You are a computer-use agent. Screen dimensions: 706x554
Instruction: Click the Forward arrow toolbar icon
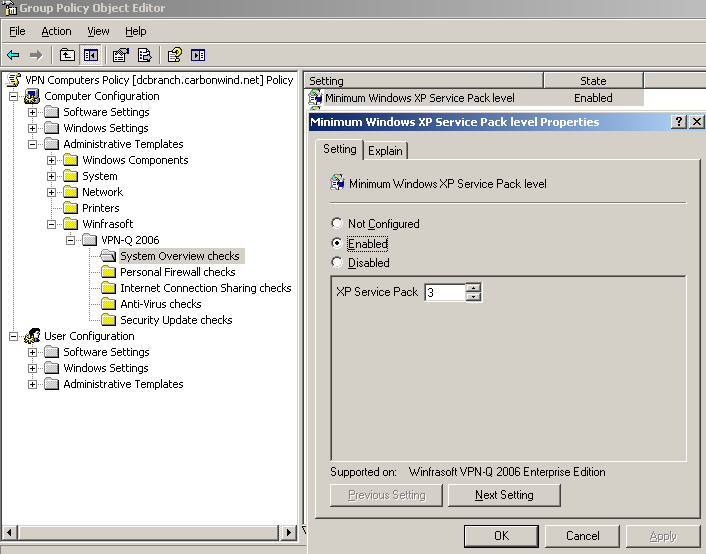[x=36, y=55]
